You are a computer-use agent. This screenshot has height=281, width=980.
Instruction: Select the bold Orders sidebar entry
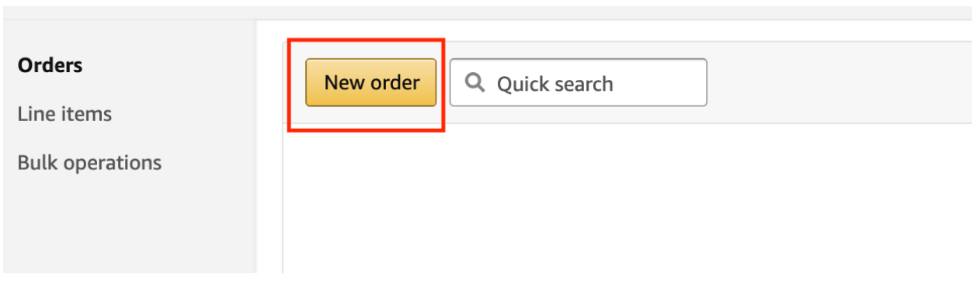point(50,65)
